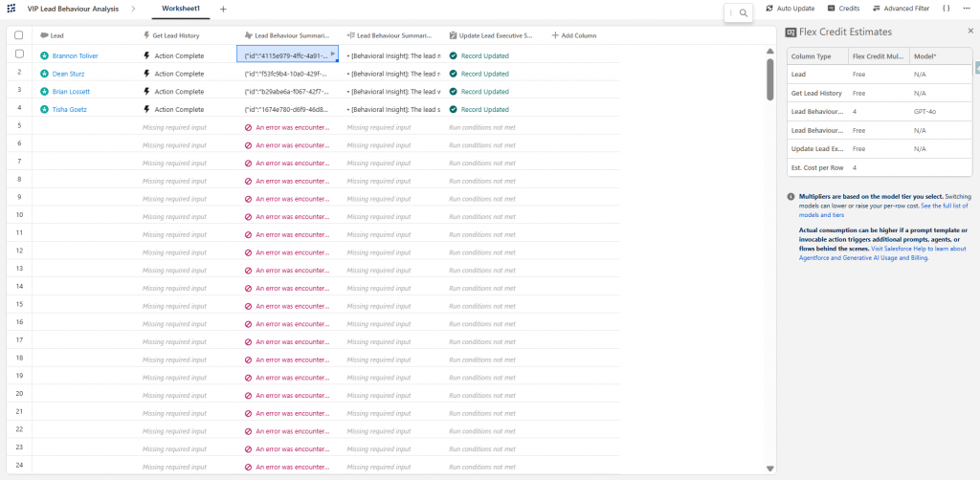Click the Behavioral Insight cell for Brian Lossett
980x480 pixels.
pyautogui.click(x=393, y=92)
